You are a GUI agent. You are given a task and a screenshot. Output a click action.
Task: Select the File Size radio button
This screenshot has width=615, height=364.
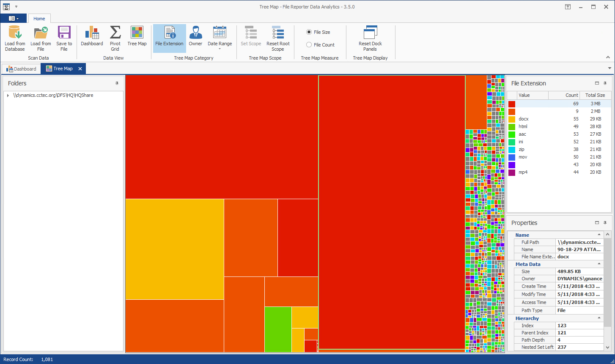pos(309,32)
